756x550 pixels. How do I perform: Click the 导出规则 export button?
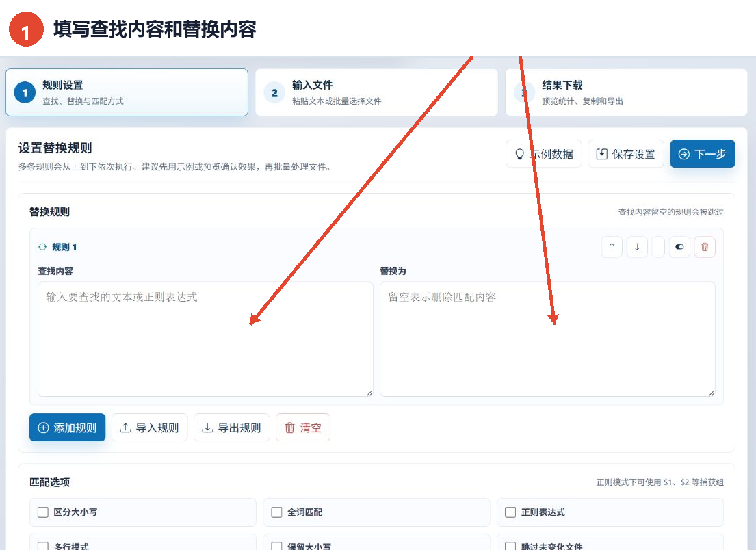pyautogui.click(x=231, y=427)
